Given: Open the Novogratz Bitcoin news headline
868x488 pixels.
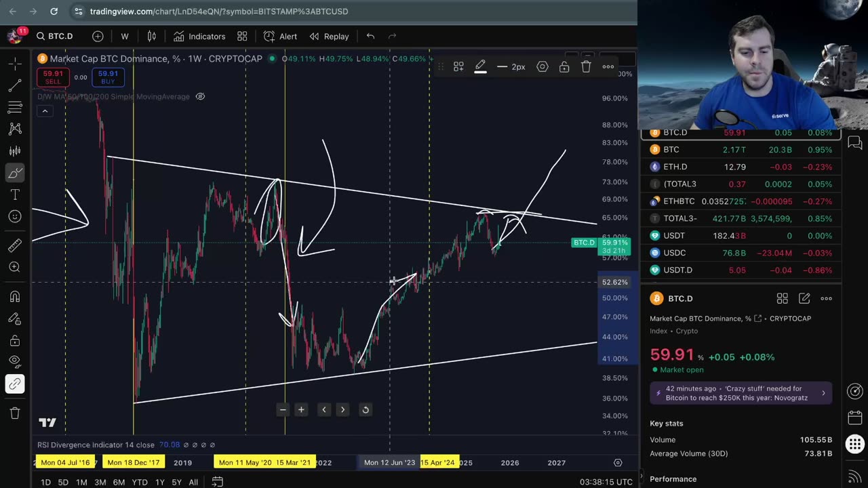Looking at the screenshot, I should coord(741,393).
